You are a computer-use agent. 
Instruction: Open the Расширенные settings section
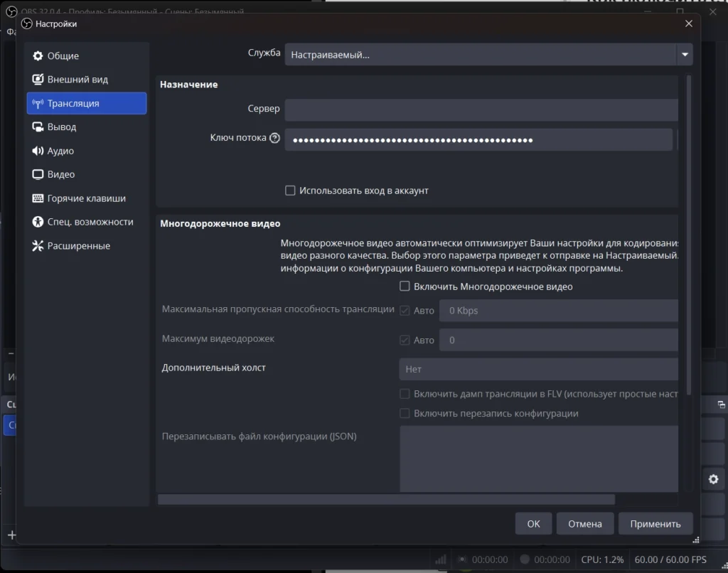[x=78, y=246]
